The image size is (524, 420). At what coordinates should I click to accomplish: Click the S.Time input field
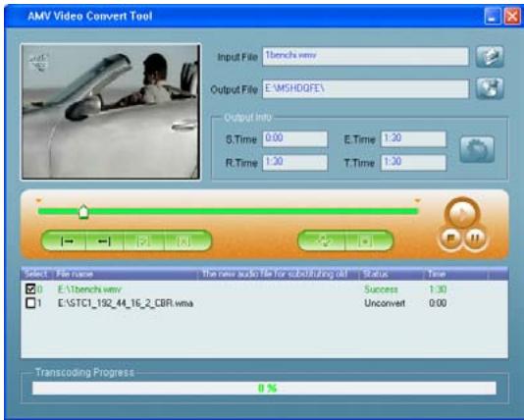click(x=295, y=138)
